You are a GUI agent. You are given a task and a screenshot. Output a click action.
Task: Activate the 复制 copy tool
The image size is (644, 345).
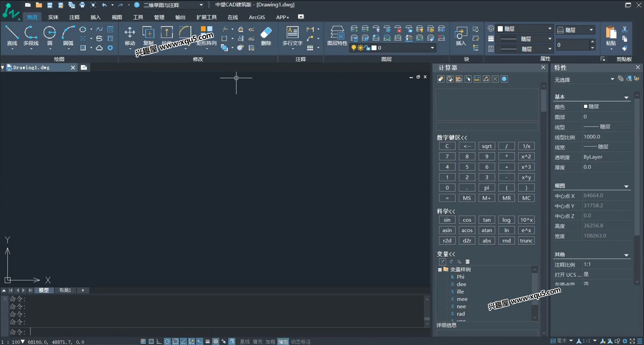click(x=148, y=36)
